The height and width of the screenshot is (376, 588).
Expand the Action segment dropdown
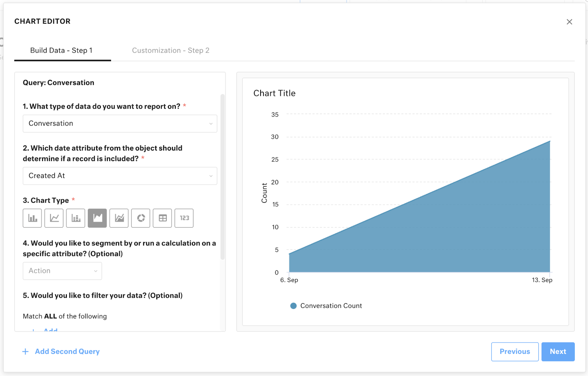click(x=62, y=271)
